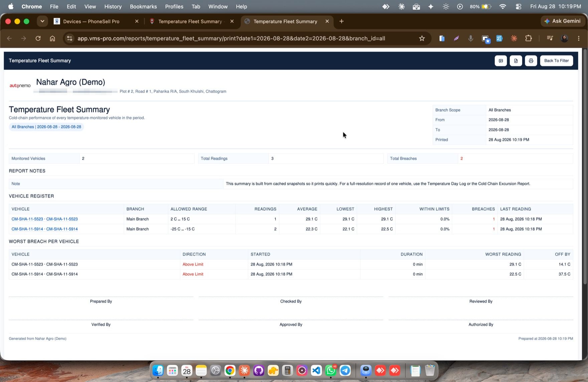Open the History menu
This screenshot has width=588, height=382.
click(113, 6)
